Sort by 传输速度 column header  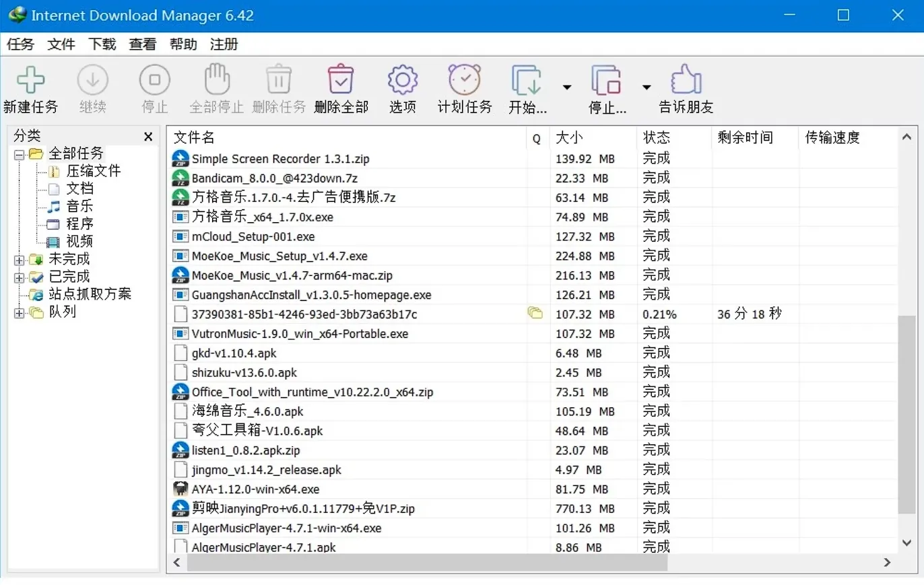click(x=848, y=138)
